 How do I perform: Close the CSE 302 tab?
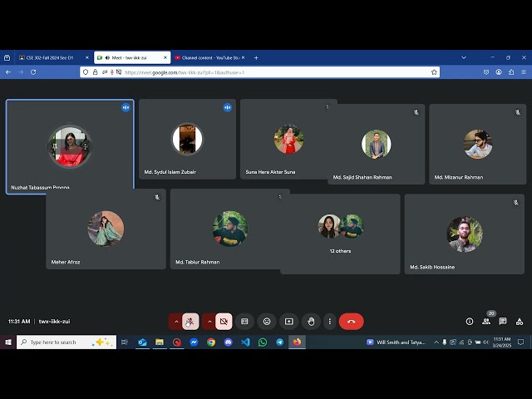click(x=86, y=57)
